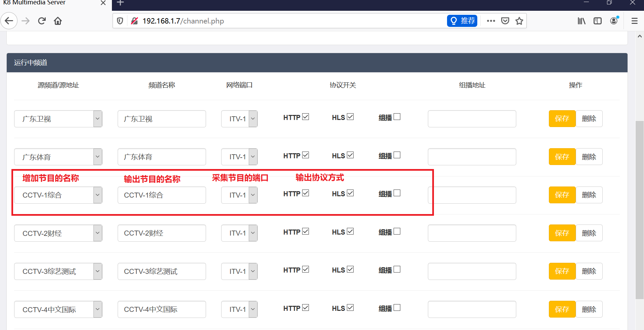Screen dimensions: 644x330
Task: Click multicast address field in 广东体育 row
Action: click(472, 157)
